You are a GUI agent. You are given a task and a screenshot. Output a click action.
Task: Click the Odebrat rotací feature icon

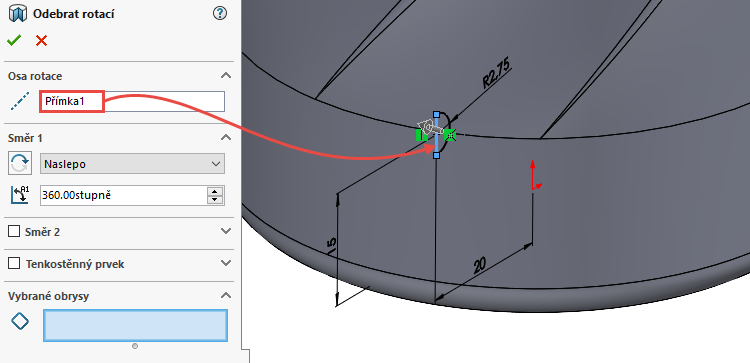(x=18, y=14)
